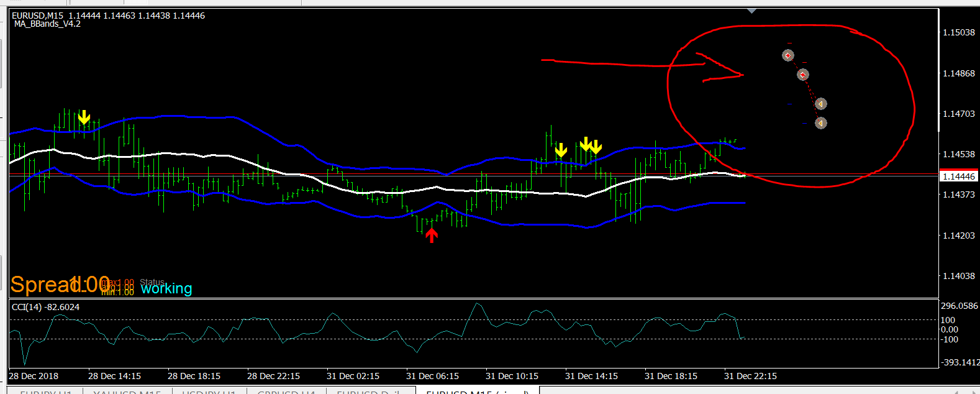The height and width of the screenshot is (394, 980).
Task: Click the 31 Dec 14:15 time label
Action: coord(591,376)
